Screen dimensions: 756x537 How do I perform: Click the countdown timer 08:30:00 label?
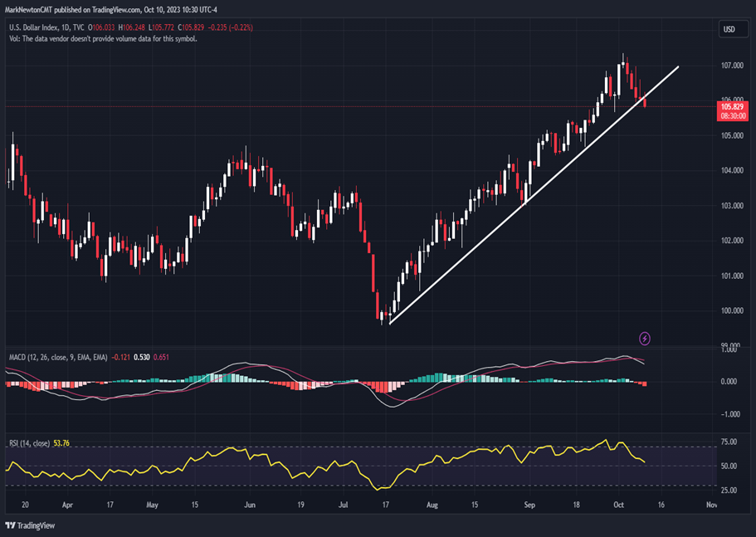[x=733, y=116]
